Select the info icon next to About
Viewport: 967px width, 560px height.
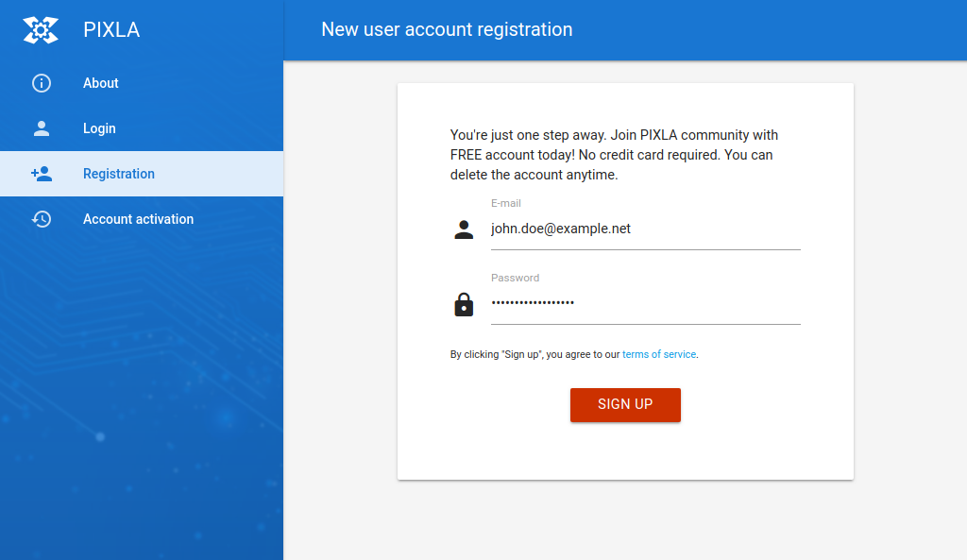point(41,83)
